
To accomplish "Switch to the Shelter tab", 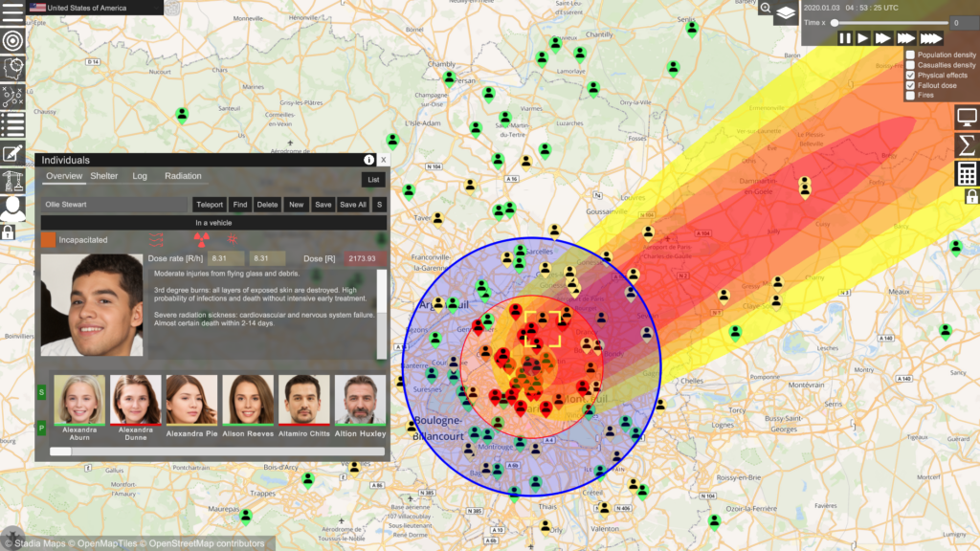I will (x=103, y=176).
